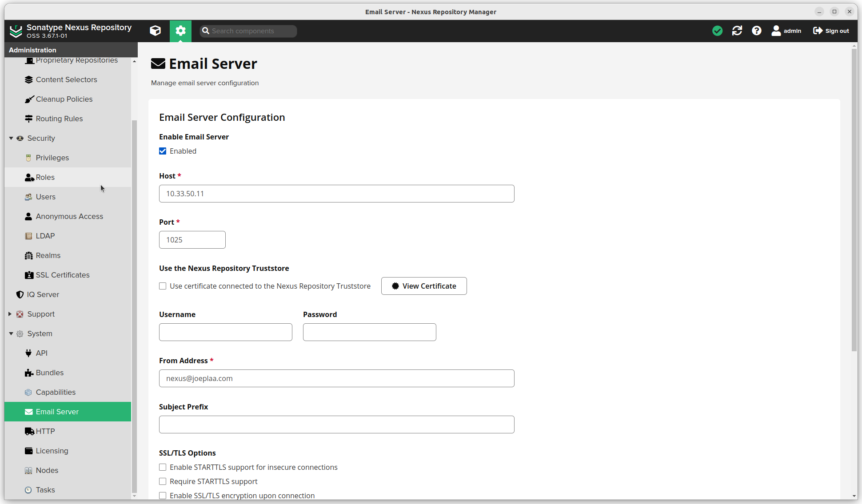862x504 pixels.
Task: Open the Email Server menu item
Action: [x=68, y=412]
